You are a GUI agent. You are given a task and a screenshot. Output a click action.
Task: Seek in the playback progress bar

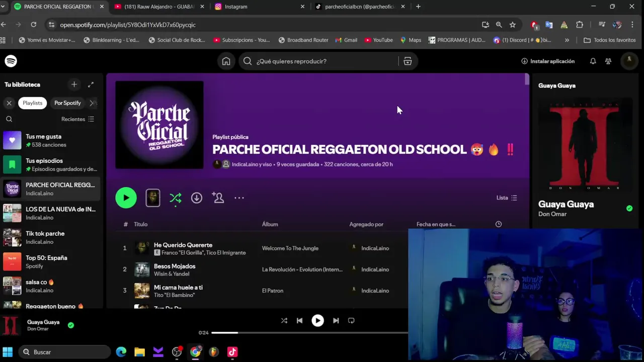click(x=309, y=332)
